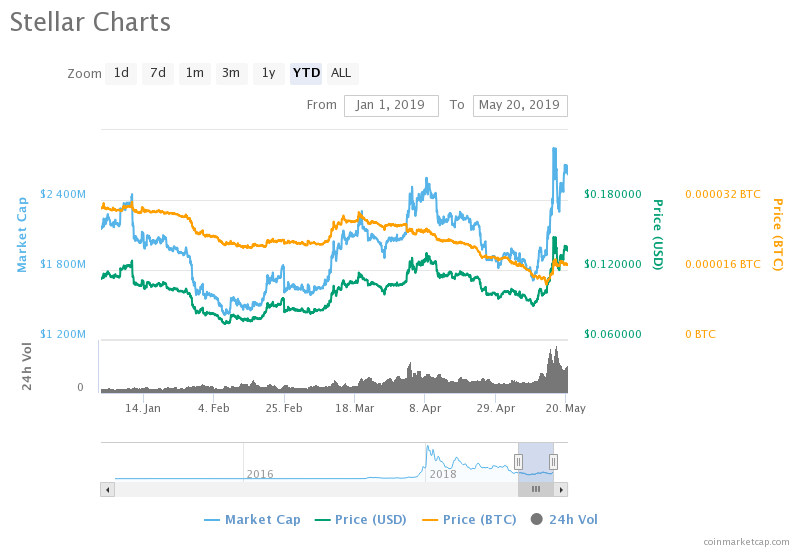Screen dimensions: 800x550
Task: Click the Price (USD) vertical axis title
Action: tap(658, 235)
